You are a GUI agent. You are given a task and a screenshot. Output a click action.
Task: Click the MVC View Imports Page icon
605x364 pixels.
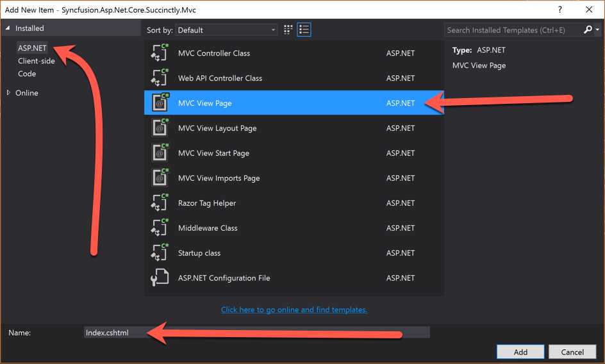pyautogui.click(x=160, y=178)
